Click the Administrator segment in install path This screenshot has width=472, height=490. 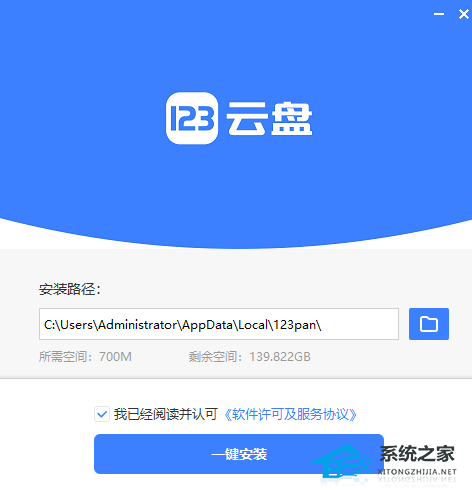(139, 325)
